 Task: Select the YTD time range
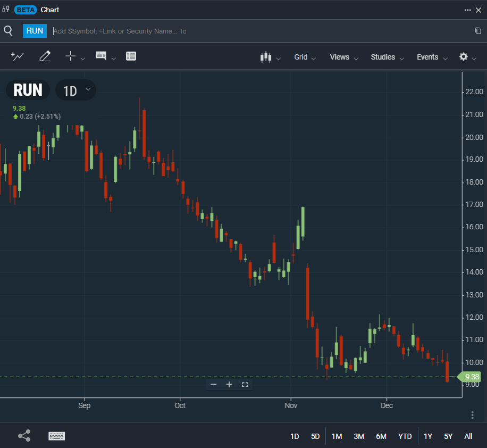[x=405, y=436]
